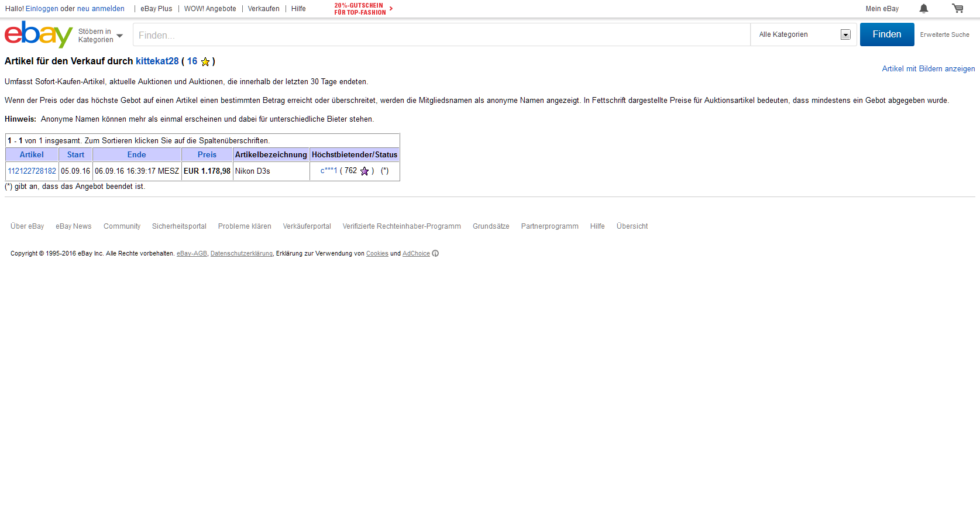Open Verkäuferportal footer link
Image resolution: width=980 pixels, height=531 pixels.
pos(307,226)
